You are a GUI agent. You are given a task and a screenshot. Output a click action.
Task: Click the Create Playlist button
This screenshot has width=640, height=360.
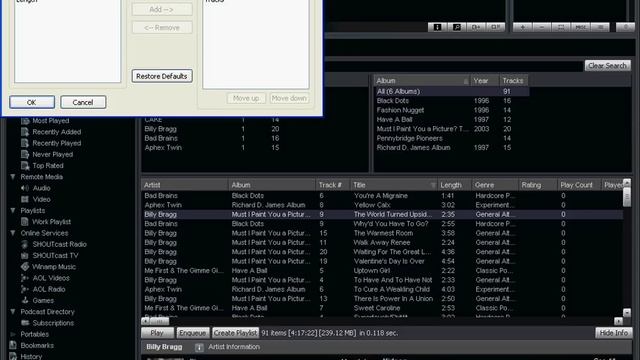pyautogui.click(x=235, y=333)
